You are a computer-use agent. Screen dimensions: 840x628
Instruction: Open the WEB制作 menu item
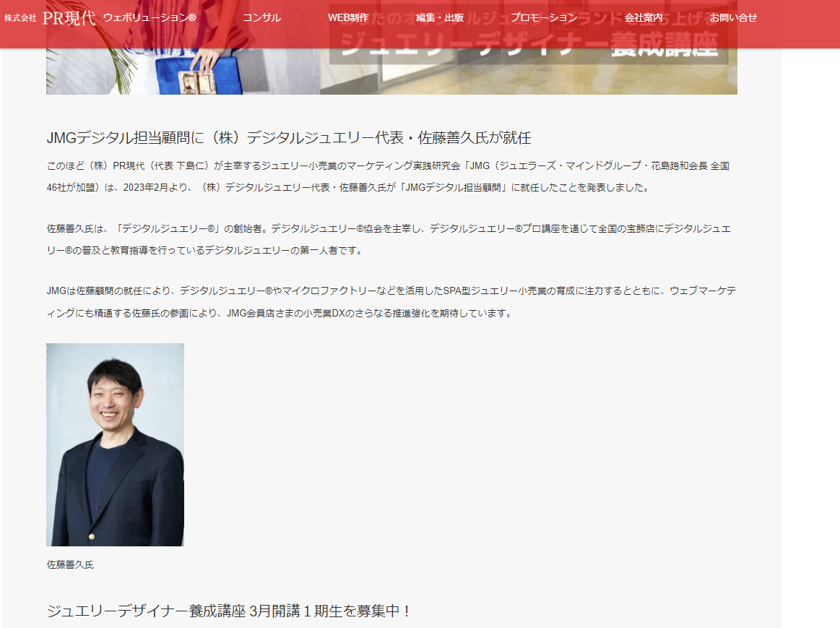point(348,17)
